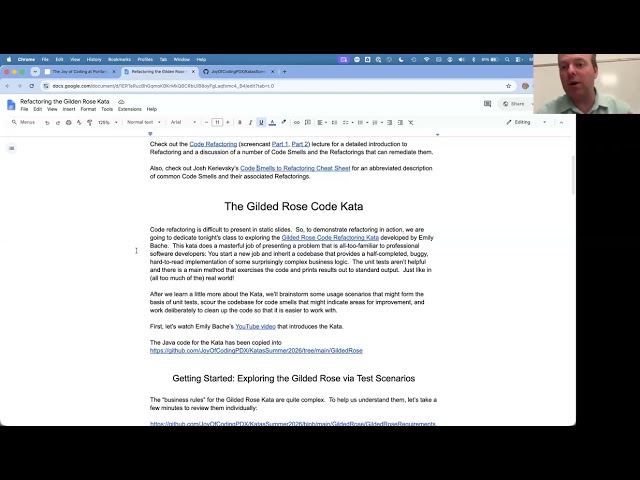Go back with the browser arrow
The height and width of the screenshot is (480, 640).
pyautogui.click(x=8, y=86)
